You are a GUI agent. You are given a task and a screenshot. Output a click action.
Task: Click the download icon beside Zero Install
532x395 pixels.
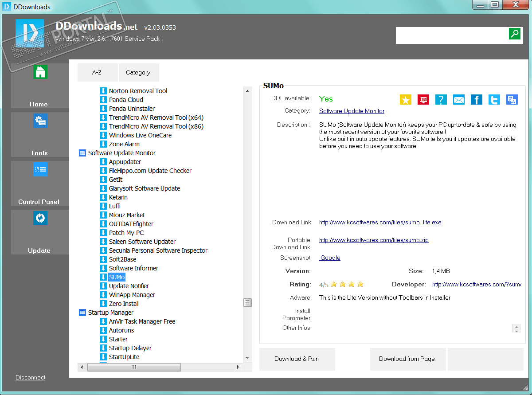pyautogui.click(x=103, y=304)
